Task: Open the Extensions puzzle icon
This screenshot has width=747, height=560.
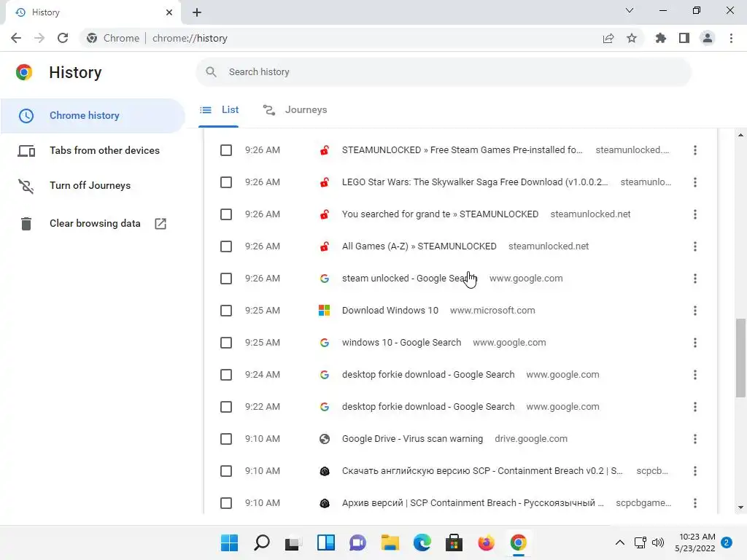Action: 661,38
